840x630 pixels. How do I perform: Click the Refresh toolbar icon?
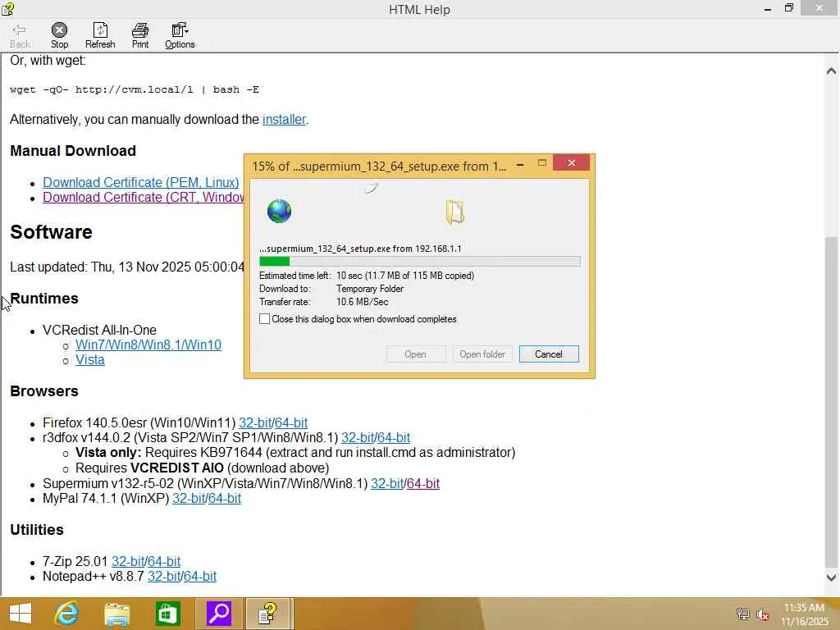click(x=100, y=35)
